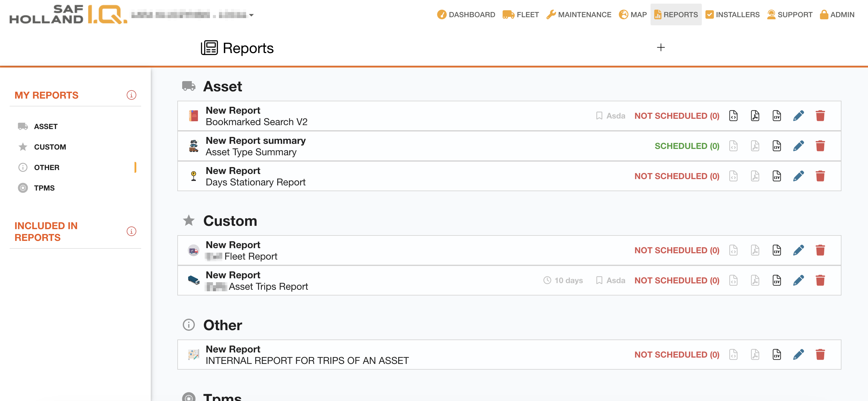Export Bookmarked Search V2 as CSV

click(777, 115)
